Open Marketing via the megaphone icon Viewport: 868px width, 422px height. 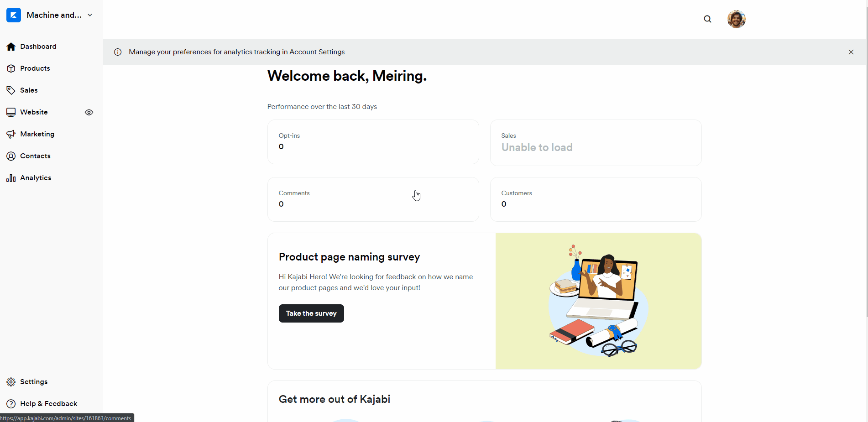(x=10, y=134)
